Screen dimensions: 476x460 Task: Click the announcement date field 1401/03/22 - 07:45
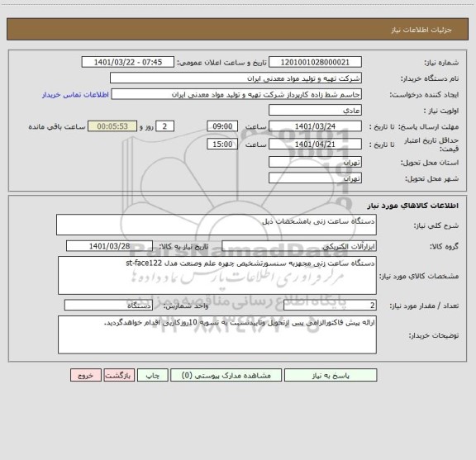click(128, 62)
